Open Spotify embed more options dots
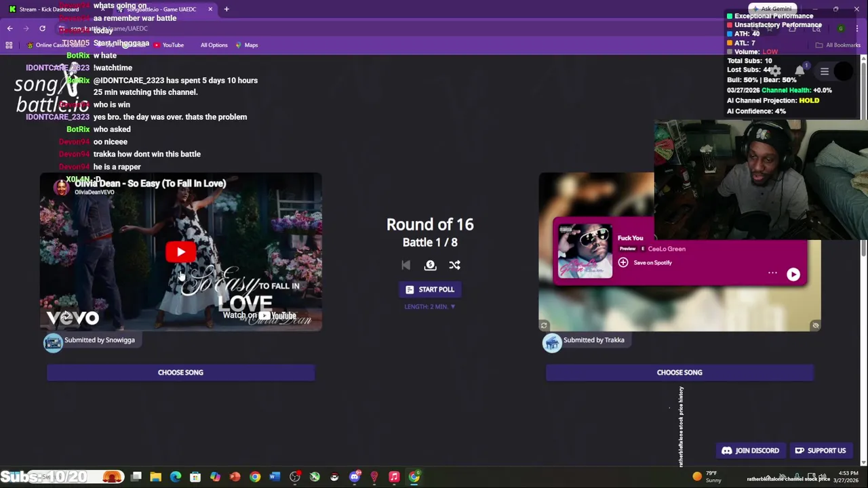 772,273
